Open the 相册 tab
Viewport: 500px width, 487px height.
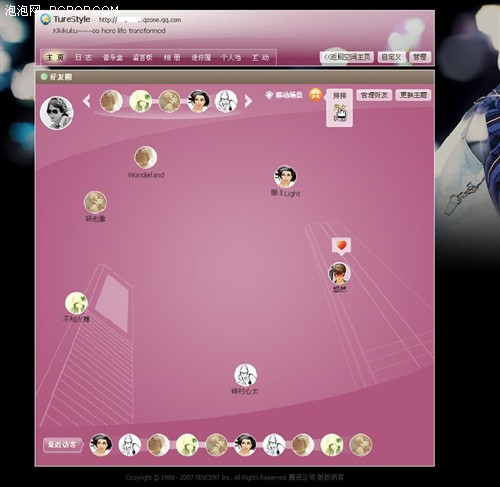(172, 57)
